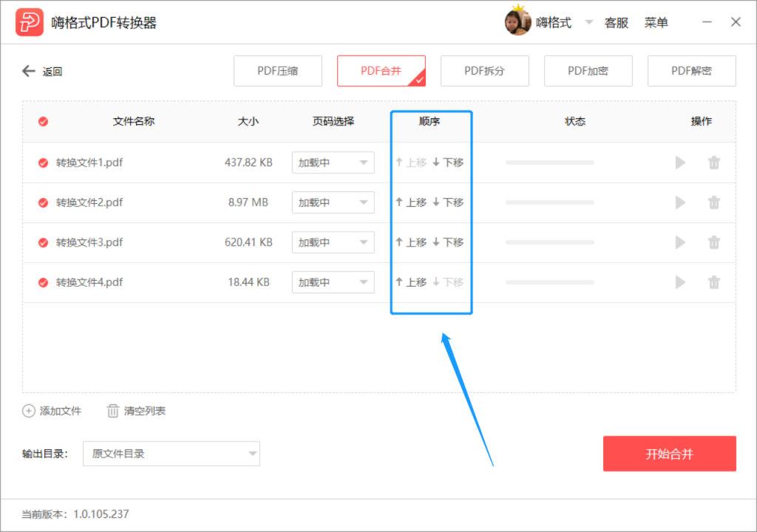Screen dimensions: 757x532
Task: Play 转换文件1.pdf with the triangle icon
Action: (x=680, y=163)
